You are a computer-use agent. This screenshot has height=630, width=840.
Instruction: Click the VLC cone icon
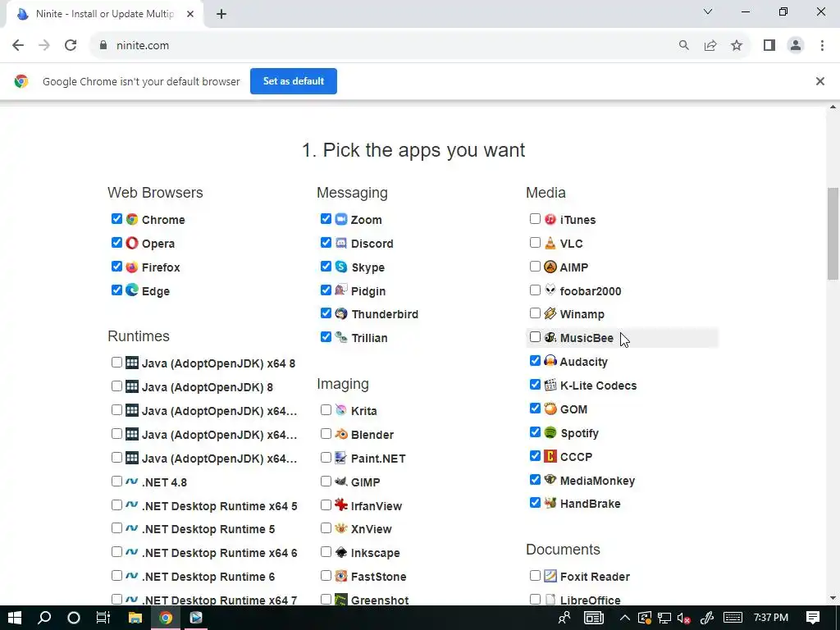(550, 243)
